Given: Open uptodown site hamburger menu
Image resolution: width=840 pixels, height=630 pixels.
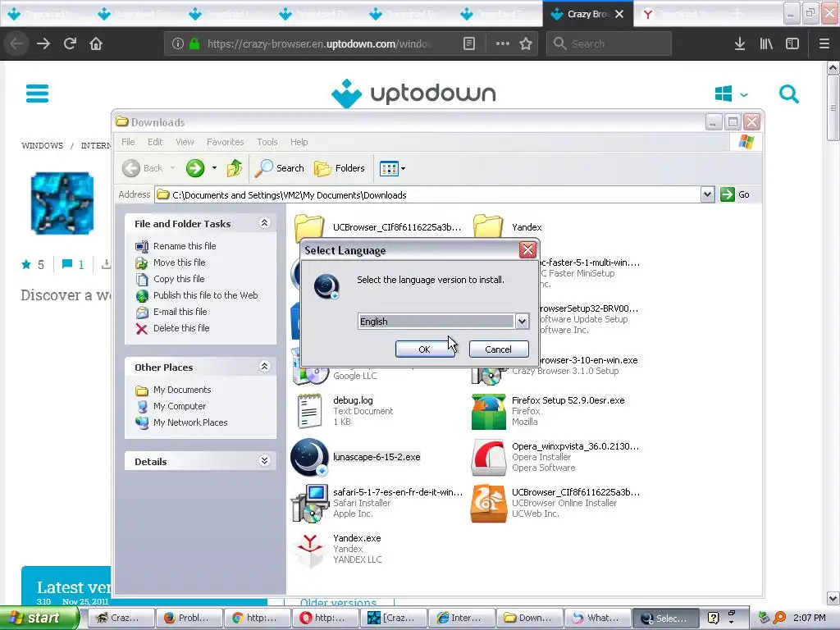Looking at the screenshot, I should [x=38, y=94].
